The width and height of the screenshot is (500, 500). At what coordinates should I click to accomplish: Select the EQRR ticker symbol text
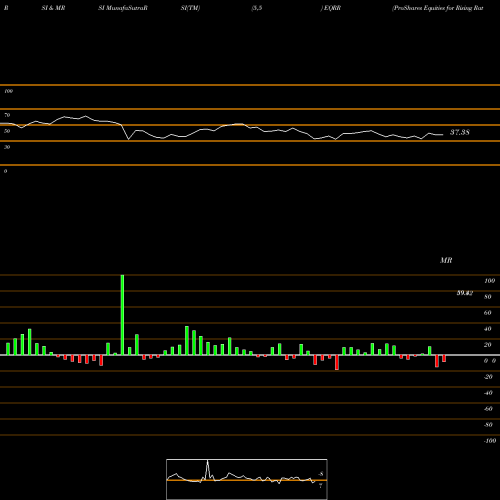pyautogui.click(x=332, y=8)
